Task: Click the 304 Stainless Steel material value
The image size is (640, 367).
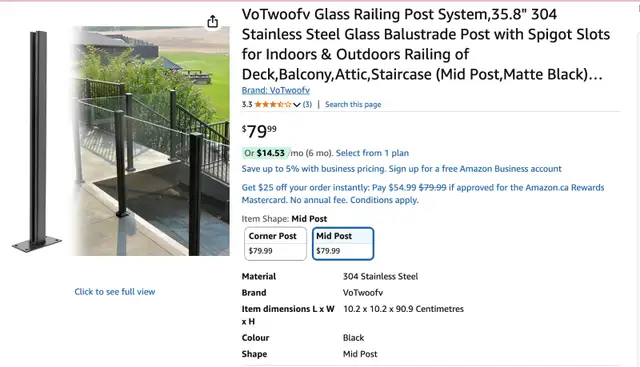Action: [380, 276]
